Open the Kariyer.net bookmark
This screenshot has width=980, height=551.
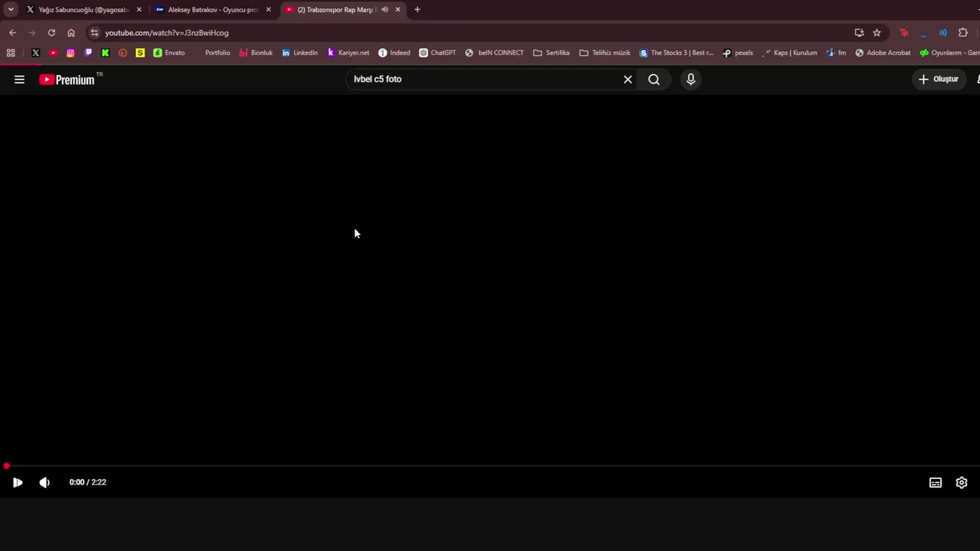point(348,53)
